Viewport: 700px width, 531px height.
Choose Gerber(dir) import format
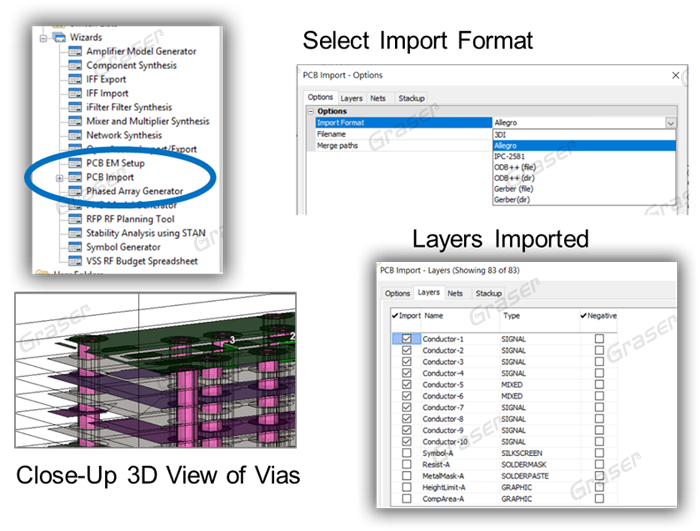584,200
